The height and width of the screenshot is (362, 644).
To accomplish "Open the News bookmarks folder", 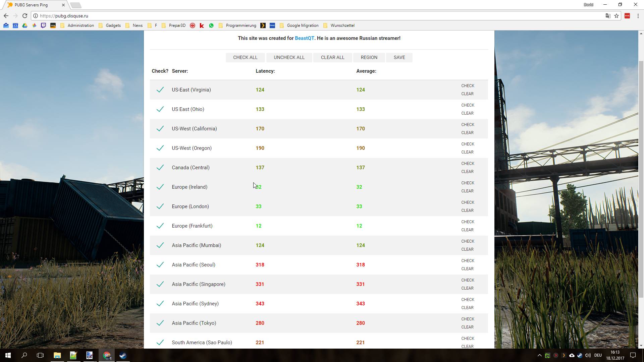I will point(134,25).
